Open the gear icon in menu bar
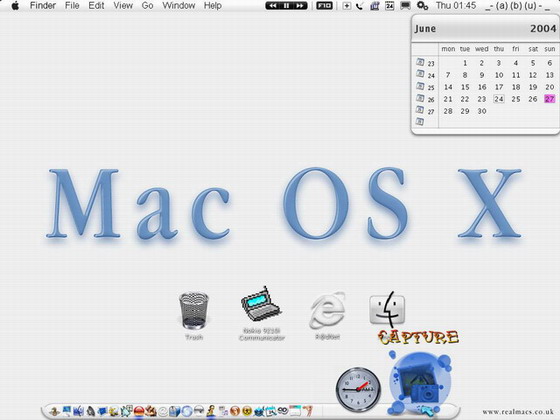The width and height of the screenshot is (560, 420). pos(422,6)
